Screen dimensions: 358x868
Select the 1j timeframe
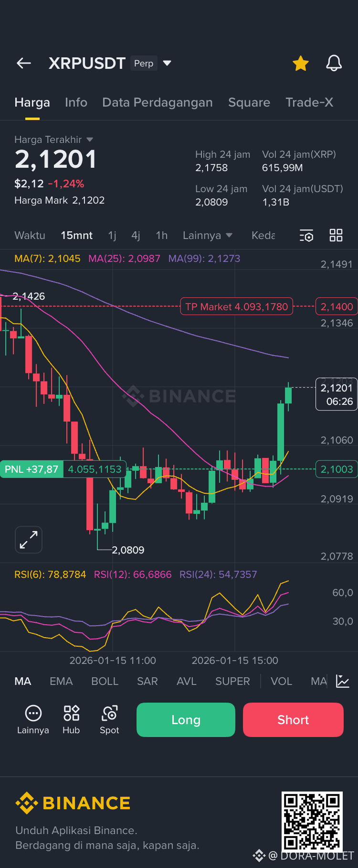(x=112, y=235)
